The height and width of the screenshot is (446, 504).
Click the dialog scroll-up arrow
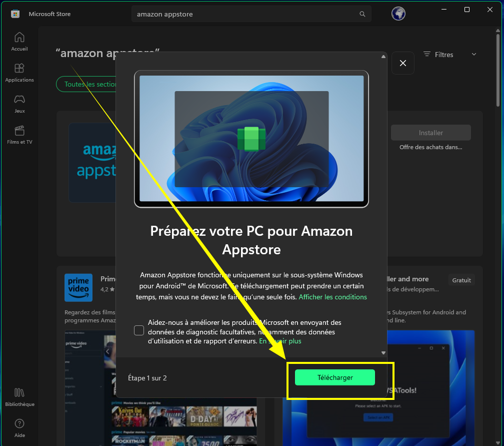(383, 57)
